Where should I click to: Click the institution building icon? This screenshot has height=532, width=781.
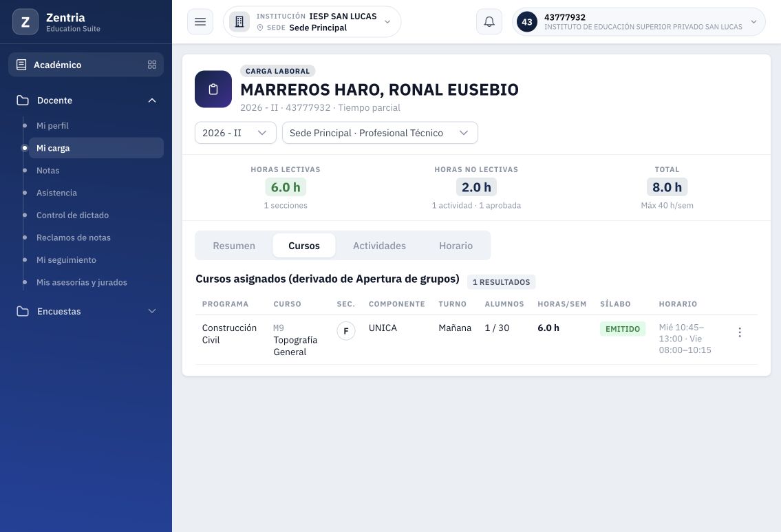tap(239, 22)
